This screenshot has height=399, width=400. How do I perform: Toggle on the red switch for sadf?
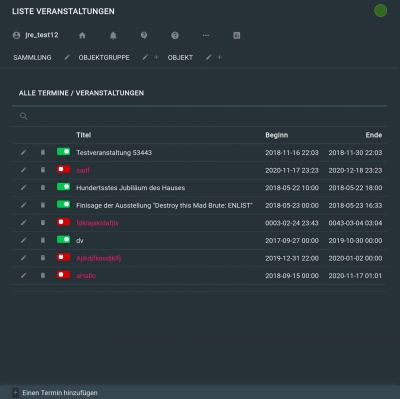click(63, 169)
